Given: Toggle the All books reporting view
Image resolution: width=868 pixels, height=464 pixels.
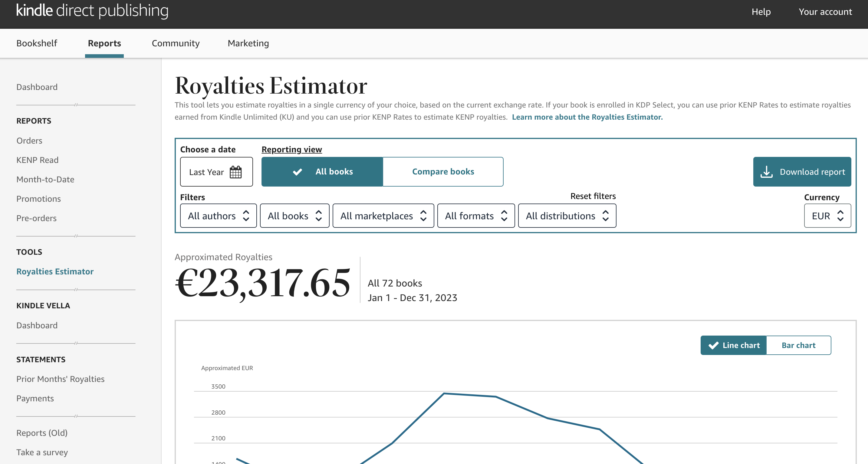Looking at the screenshot, I should [x=322, y=172].
